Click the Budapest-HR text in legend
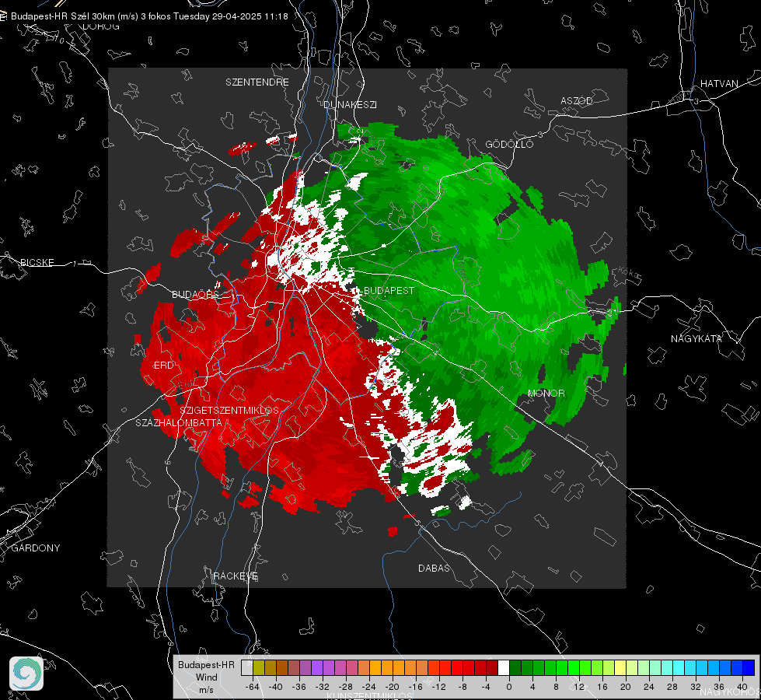761x700 pixels. pos(206,665)
